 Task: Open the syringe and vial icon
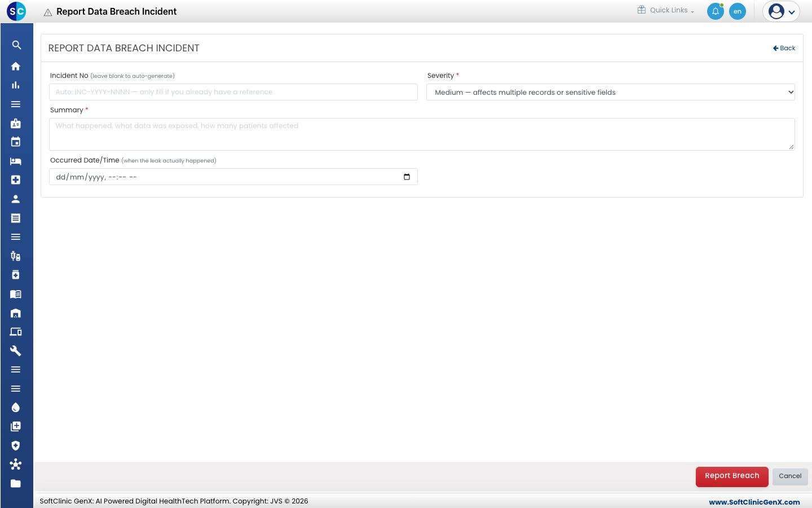16,256
